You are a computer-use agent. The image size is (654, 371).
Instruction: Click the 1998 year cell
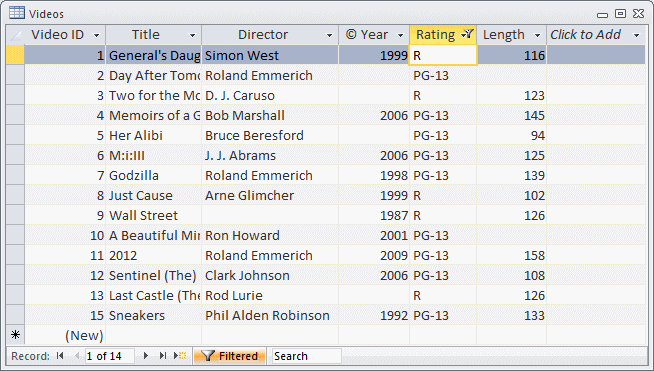point(374,176)
